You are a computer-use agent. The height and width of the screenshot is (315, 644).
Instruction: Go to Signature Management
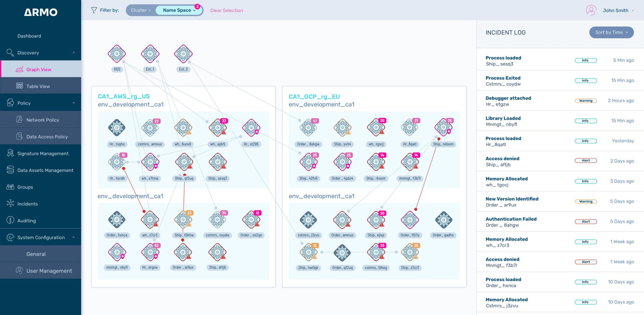pyautogui.click(x=41, y=153)
